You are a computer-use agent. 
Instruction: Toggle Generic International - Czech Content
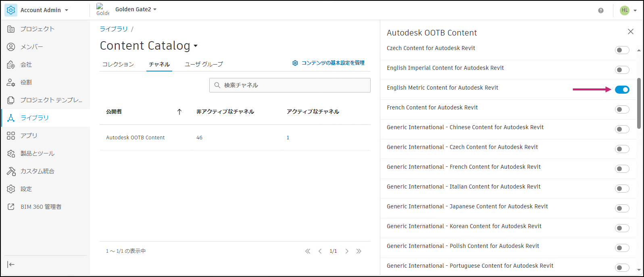(622, 149)
